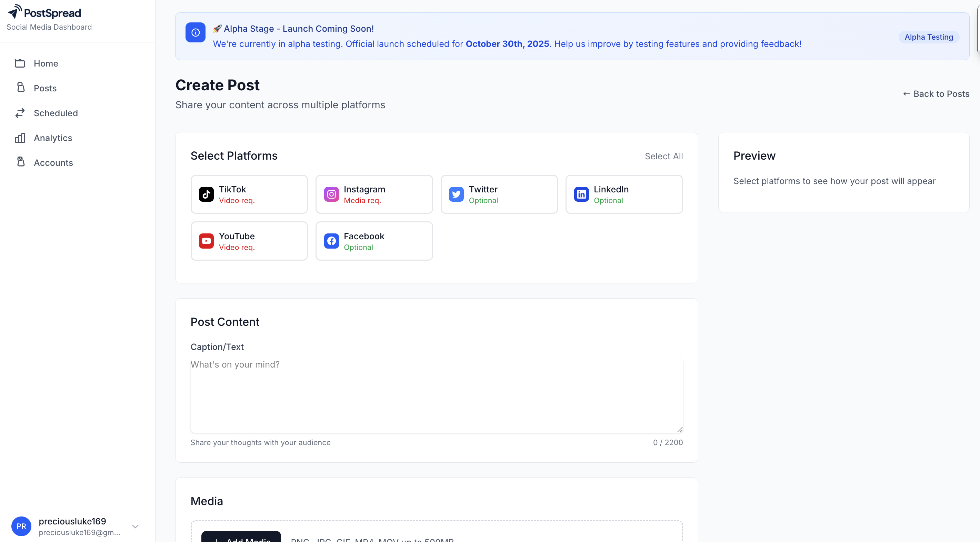Click the YouTube play icon

pos(206,241)
